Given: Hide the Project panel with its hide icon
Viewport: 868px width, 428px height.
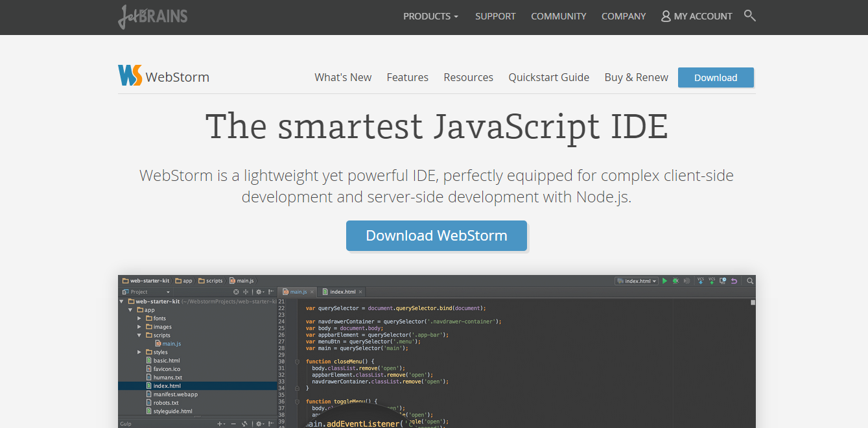Looking at the screenshot, I should click(271, 292).
